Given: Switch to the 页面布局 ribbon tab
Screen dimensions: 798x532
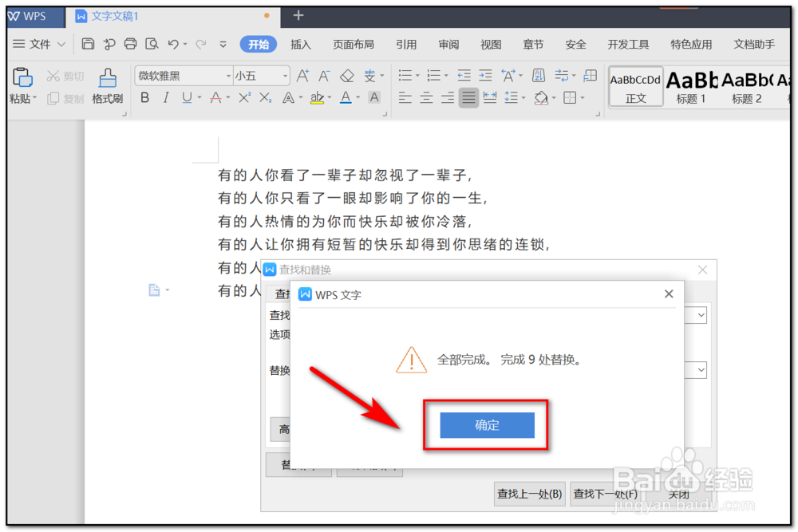Looking at the screenshot, I should [354, 45].
